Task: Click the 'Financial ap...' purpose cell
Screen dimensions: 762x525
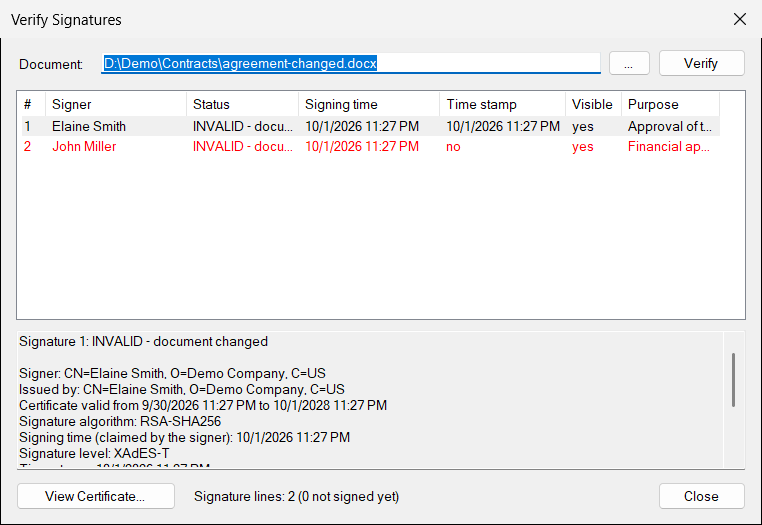Action: point(669,146)
